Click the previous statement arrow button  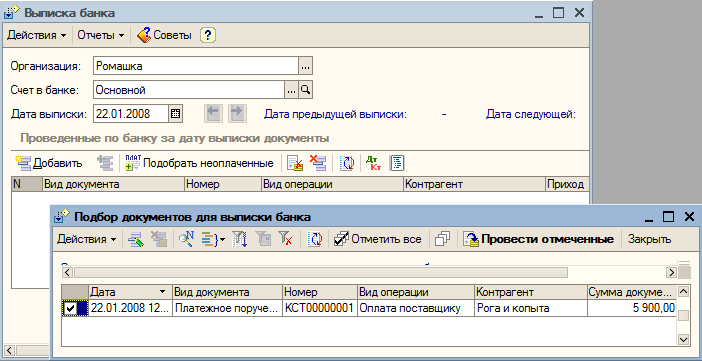click(214, 114)
